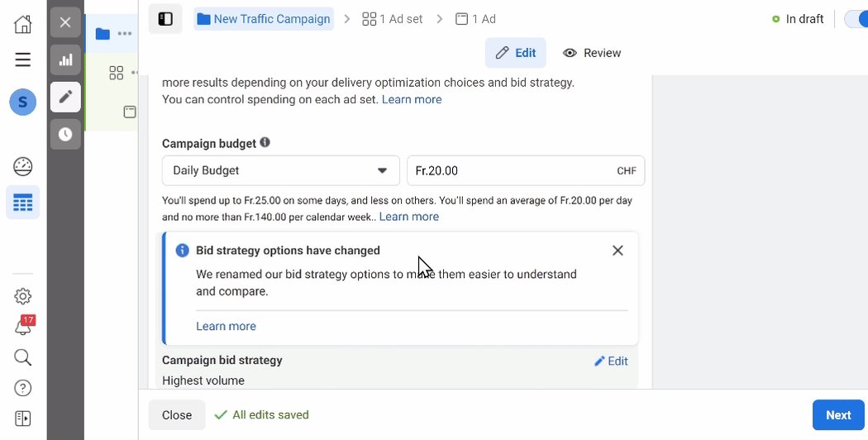Select the ad item icon in tree

pos(130,112)
